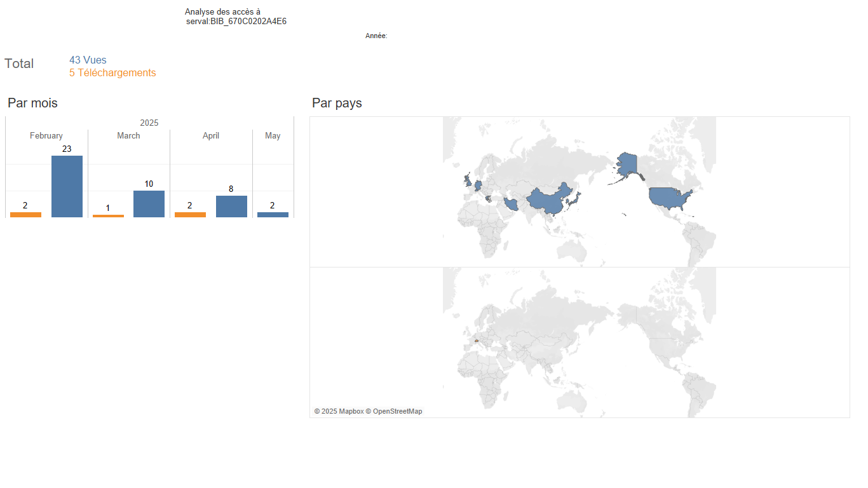Click the Année filter label
The height and width of the screenshot is (488, 868).
coord(376,36)
